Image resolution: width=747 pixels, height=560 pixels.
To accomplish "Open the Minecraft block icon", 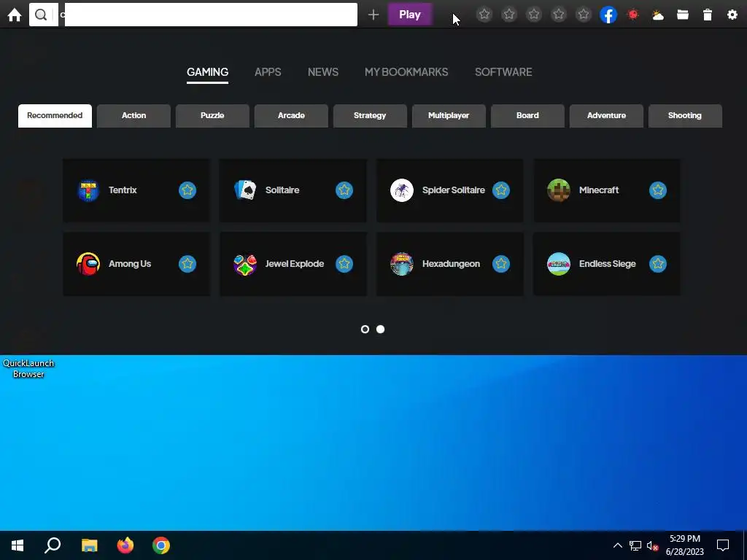I will coord(558,190).
